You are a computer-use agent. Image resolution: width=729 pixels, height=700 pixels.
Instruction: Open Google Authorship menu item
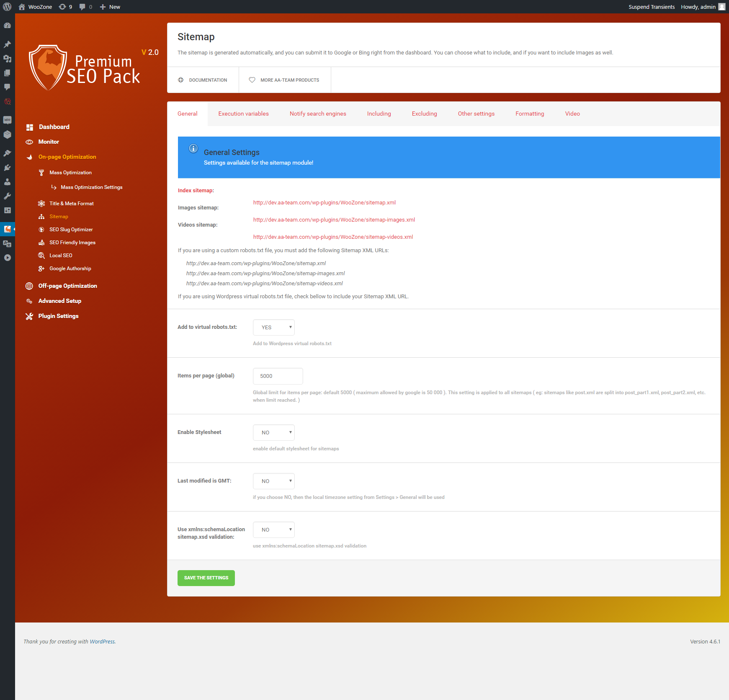70,269
